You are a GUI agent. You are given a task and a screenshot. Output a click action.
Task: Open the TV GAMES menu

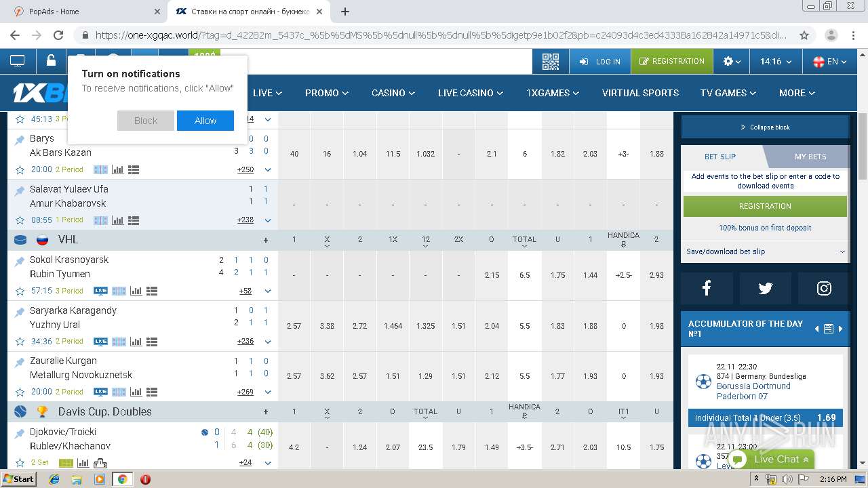click(728, 93)
